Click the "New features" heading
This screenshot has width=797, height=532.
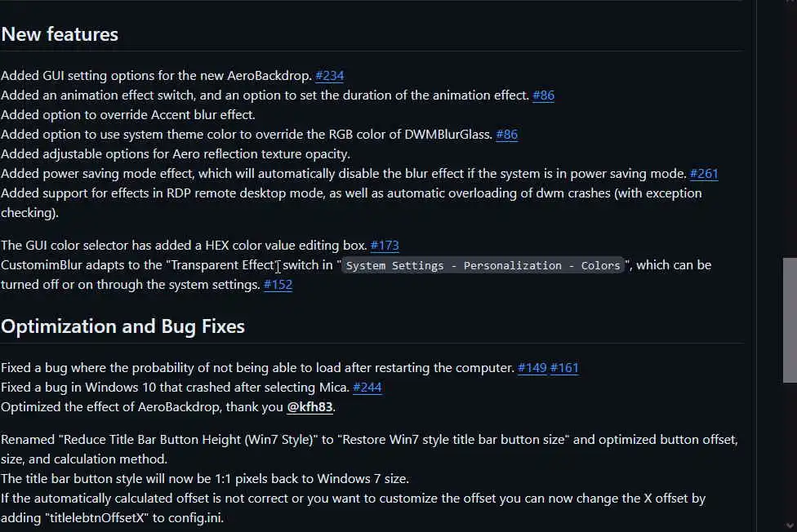point(60,34)
